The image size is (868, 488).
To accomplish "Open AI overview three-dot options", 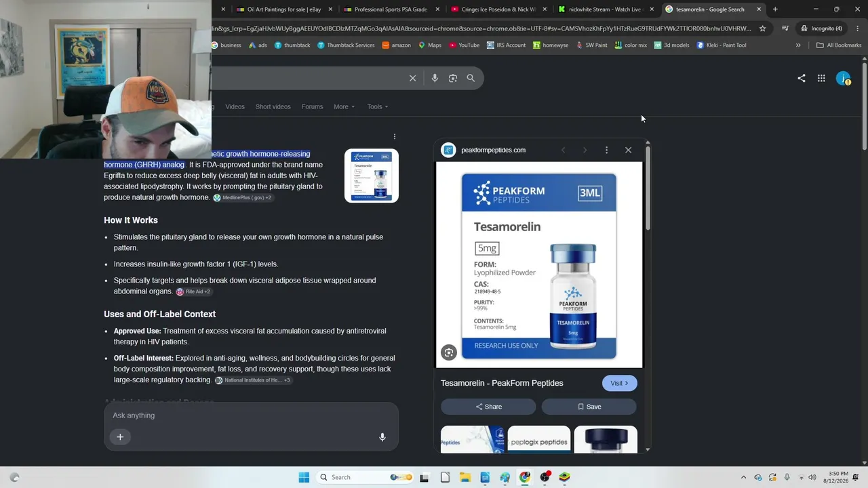I will (x=394, y=136).
